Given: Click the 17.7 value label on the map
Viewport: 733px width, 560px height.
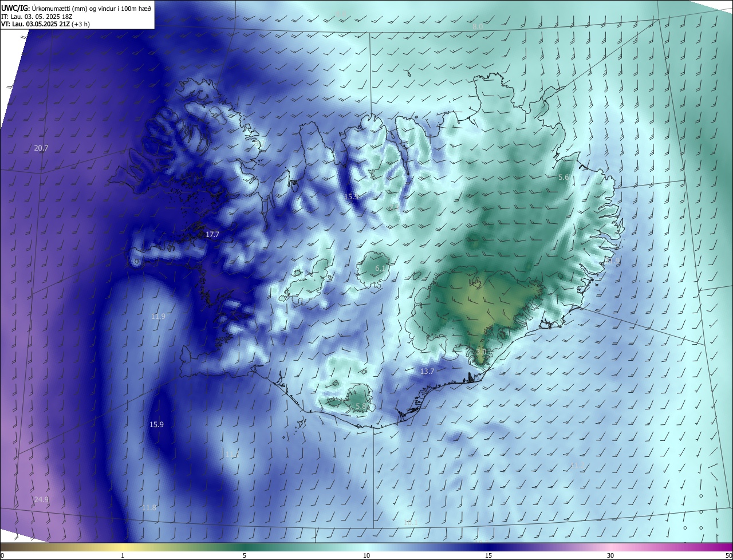Looking at the screenshot, I should 212,235.
